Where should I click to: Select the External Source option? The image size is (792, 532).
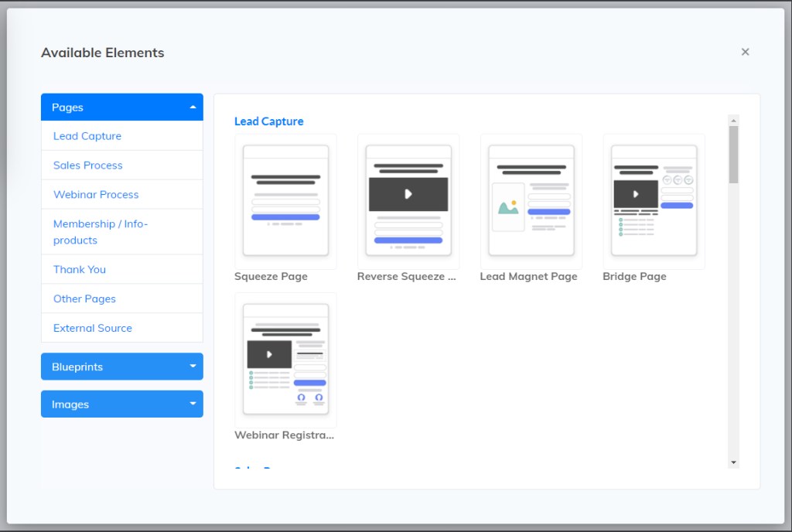pyautogui.click(x=93, y=329)
